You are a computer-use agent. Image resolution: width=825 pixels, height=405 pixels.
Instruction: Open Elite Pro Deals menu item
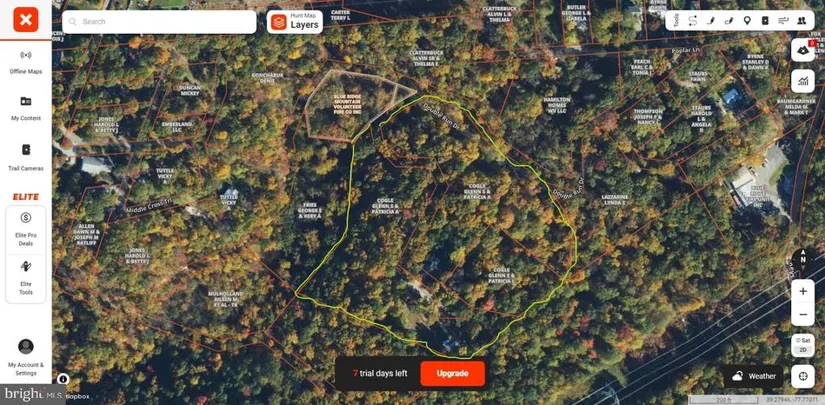click(x=26, y=229)
